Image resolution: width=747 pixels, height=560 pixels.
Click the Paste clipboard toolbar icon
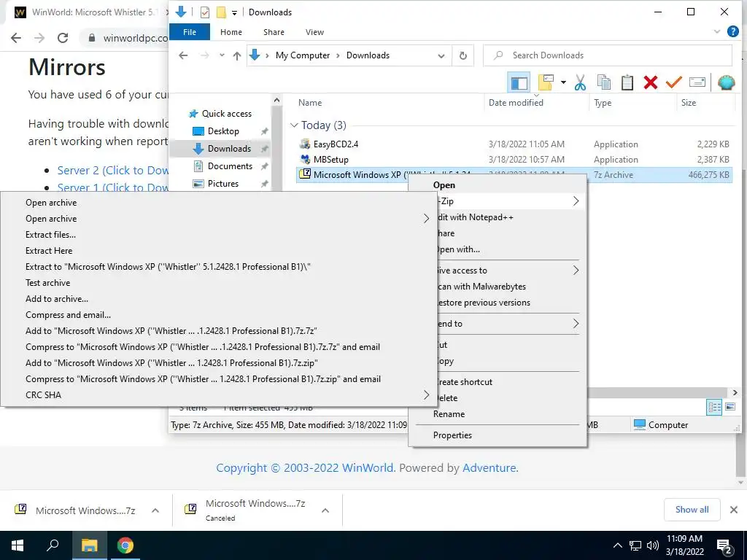coord(627,82)
